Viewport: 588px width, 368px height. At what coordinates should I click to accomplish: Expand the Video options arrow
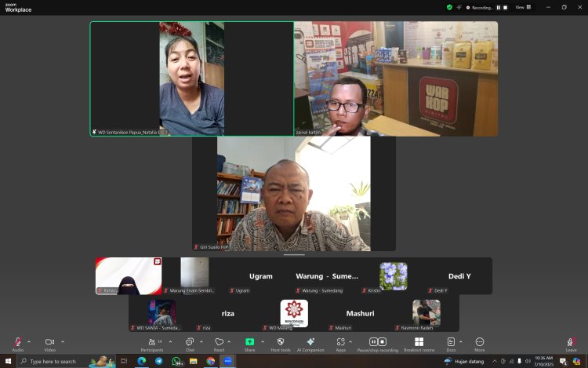tap(63, 341)
